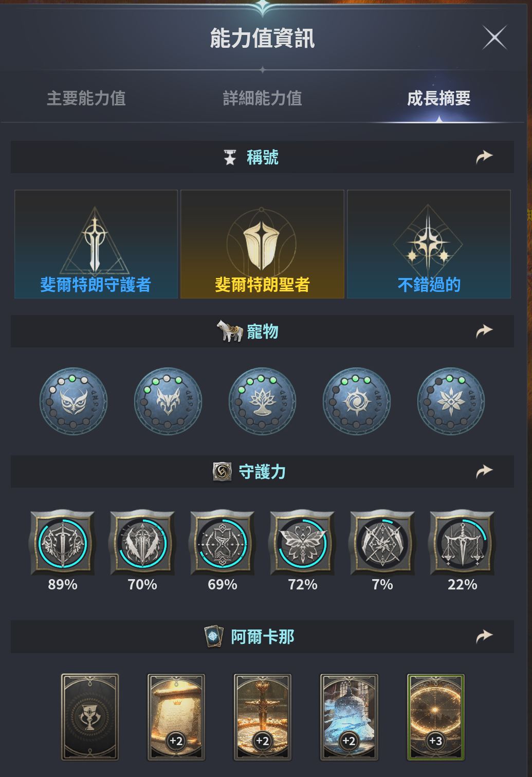Select the star flower pet icon
The width and height of the screenshot is (532, 777).
point(451,401)
